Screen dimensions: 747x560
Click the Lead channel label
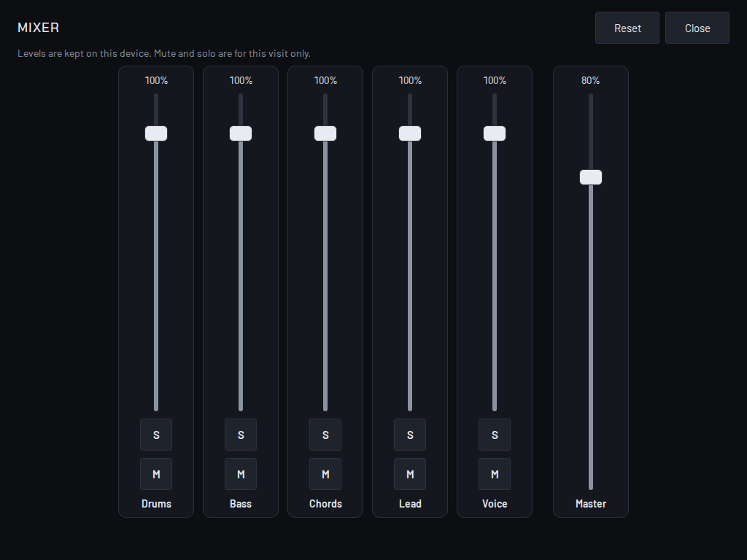click(x=410, y=504)
